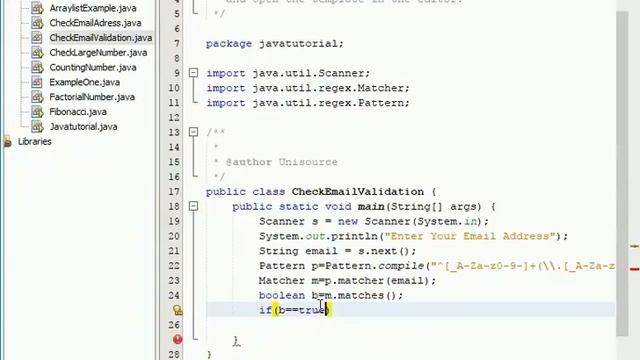
Task: Click the Java file icon beside CheckEmailValidation.java
Action: click(x=37, y=38)
